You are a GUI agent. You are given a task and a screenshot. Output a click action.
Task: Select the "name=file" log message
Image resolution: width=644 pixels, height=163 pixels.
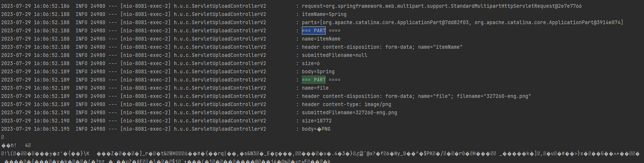tap(315, 88)
